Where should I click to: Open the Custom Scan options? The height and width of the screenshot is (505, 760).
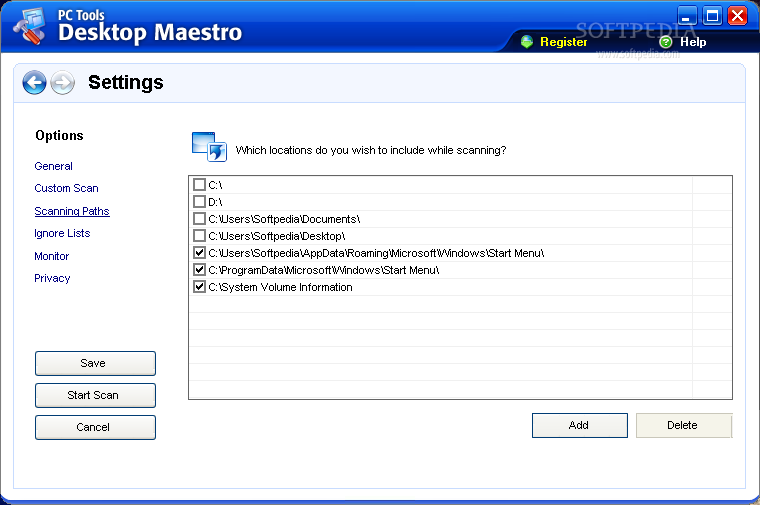66,189
